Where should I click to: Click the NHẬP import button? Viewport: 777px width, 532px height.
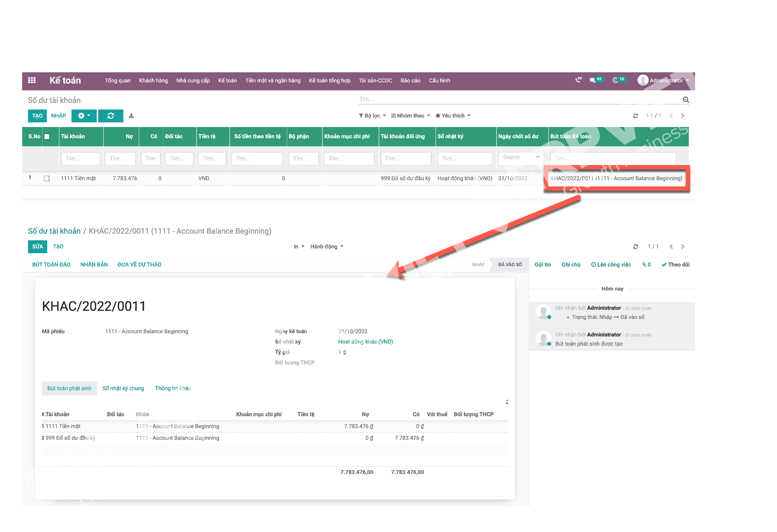[59, 116]
